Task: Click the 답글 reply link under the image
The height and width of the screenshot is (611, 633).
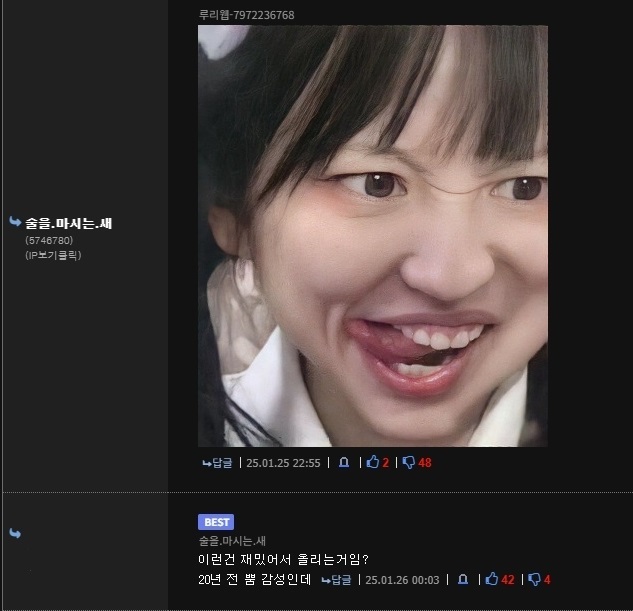Action: [217, 463]
